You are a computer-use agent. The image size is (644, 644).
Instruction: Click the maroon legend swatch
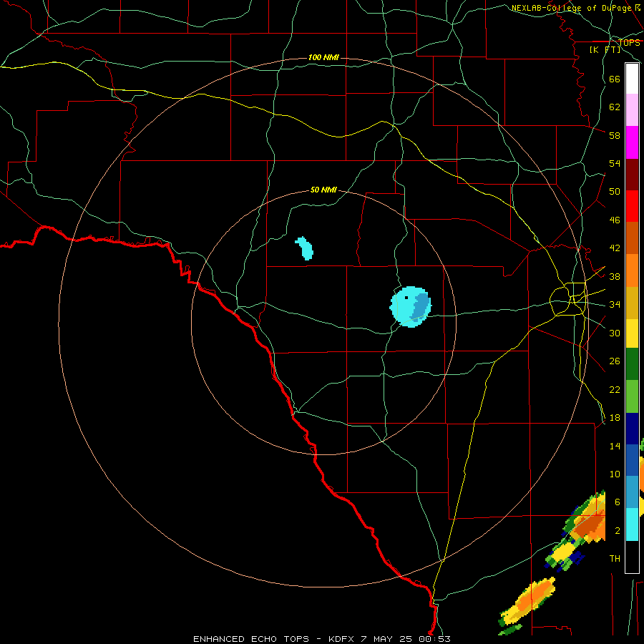click(632, 175)
